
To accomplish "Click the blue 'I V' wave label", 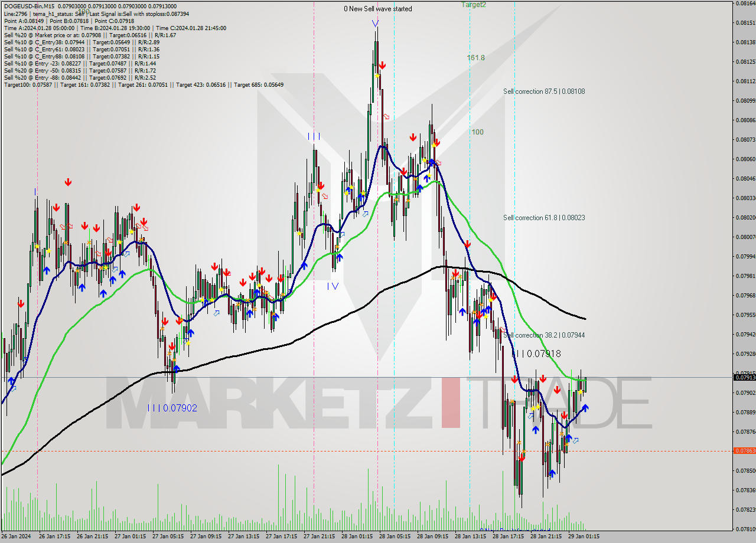I will [333, 286].
